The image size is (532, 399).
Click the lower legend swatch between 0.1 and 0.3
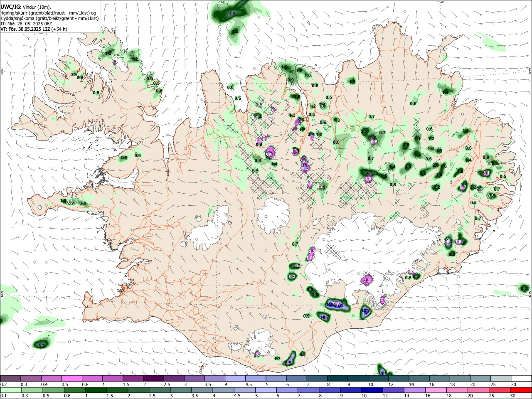pos(11,390)
